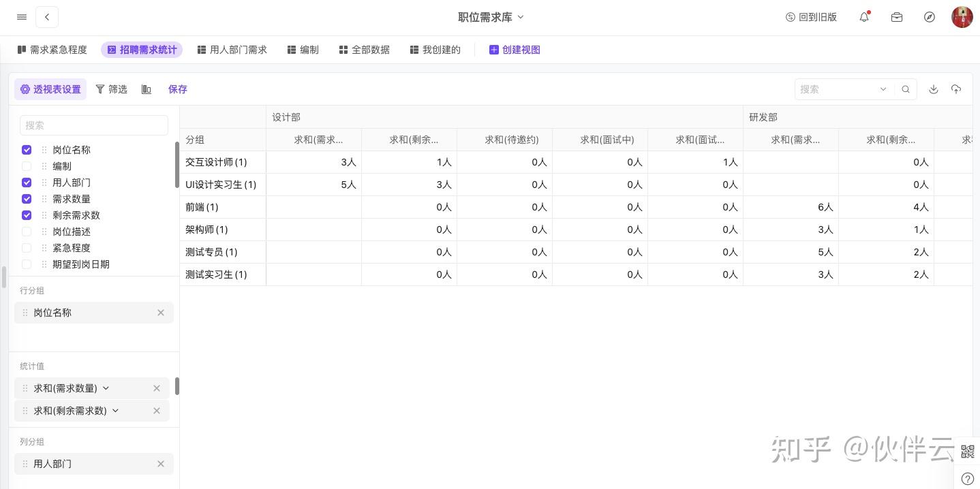This screenshot has width=980, height=489.
Task: Open the user avatar menu
Action: click(962, 17)
